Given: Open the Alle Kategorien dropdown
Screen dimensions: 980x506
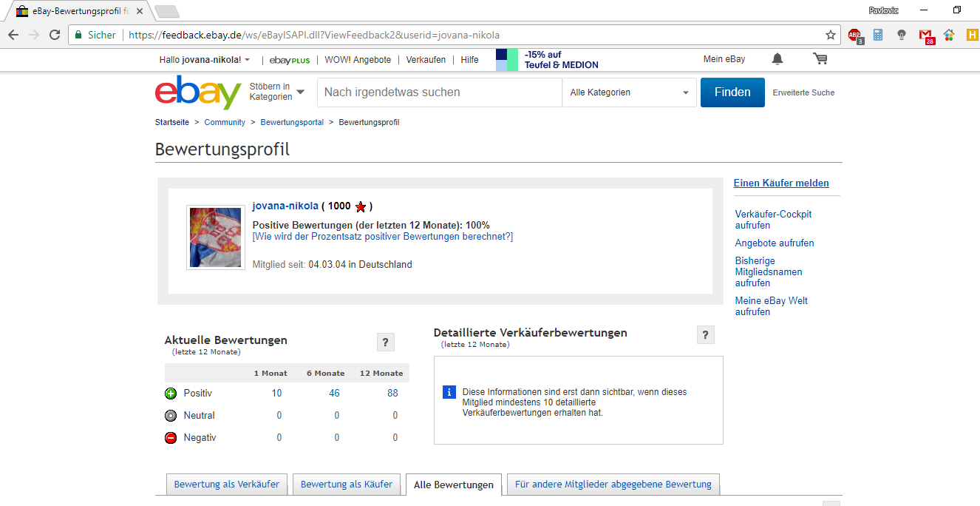Looking at the screenshot, I should (629, 92).
